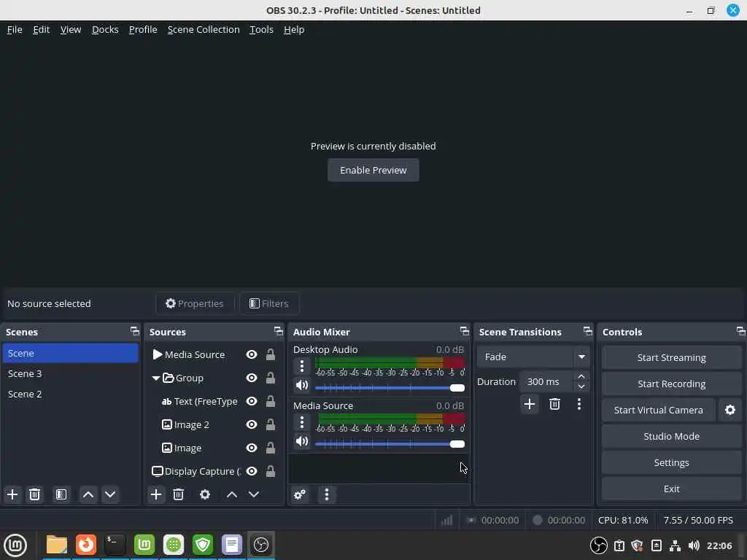Open source properties gear in Sources dock

point(205,494)
